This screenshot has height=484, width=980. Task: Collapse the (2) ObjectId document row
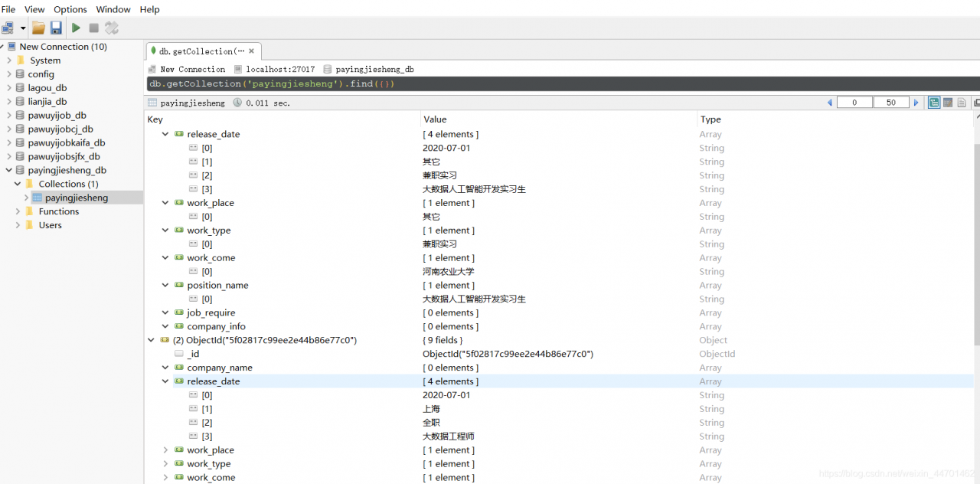[151, 340]
